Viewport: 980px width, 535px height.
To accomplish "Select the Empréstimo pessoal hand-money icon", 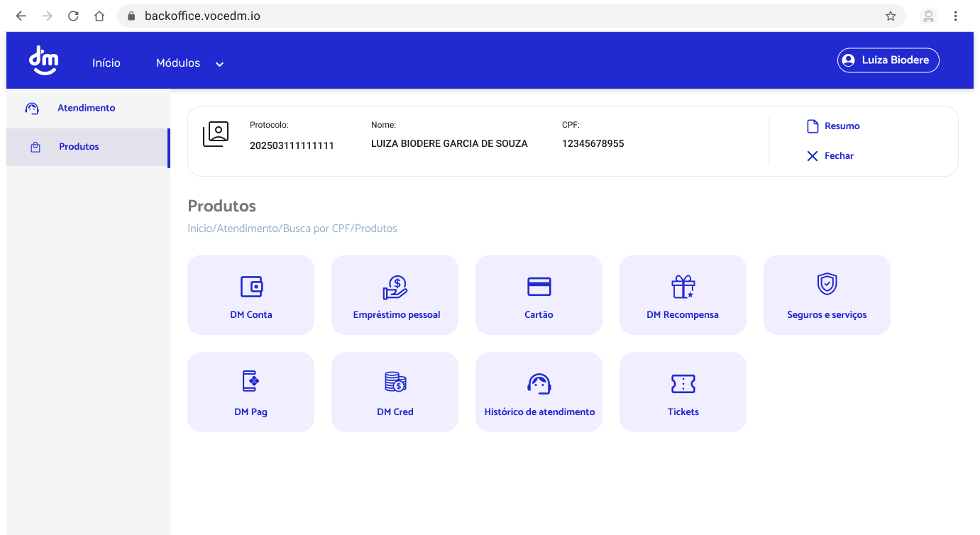I will click(395, 286).
